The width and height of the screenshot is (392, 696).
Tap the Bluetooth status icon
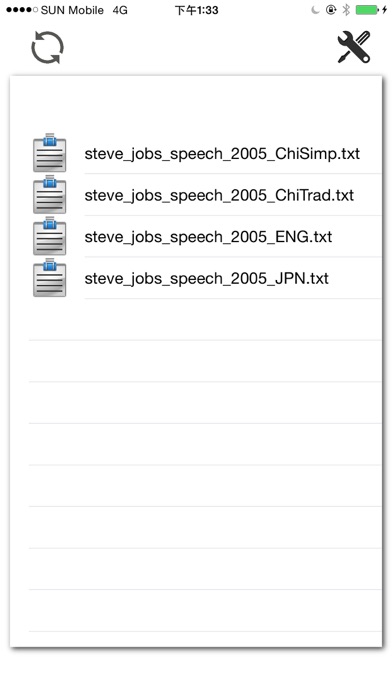pos(346,10)
